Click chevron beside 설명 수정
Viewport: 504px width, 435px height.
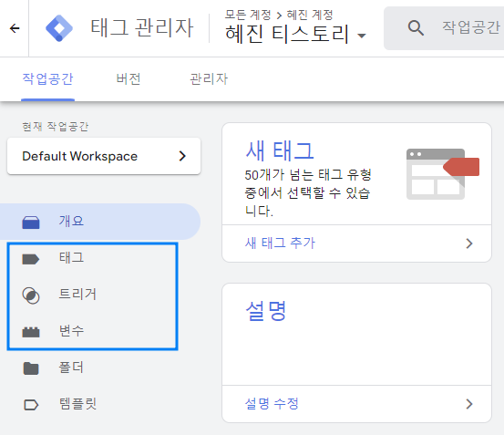(469, 404)
